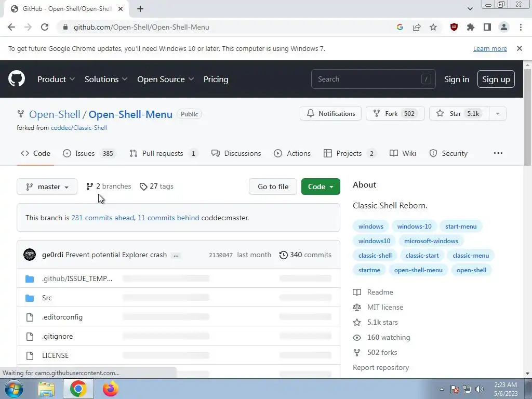Click the GitHub Octocat logo
Viewport: 532px width, 399px height.
pos(17,79)
